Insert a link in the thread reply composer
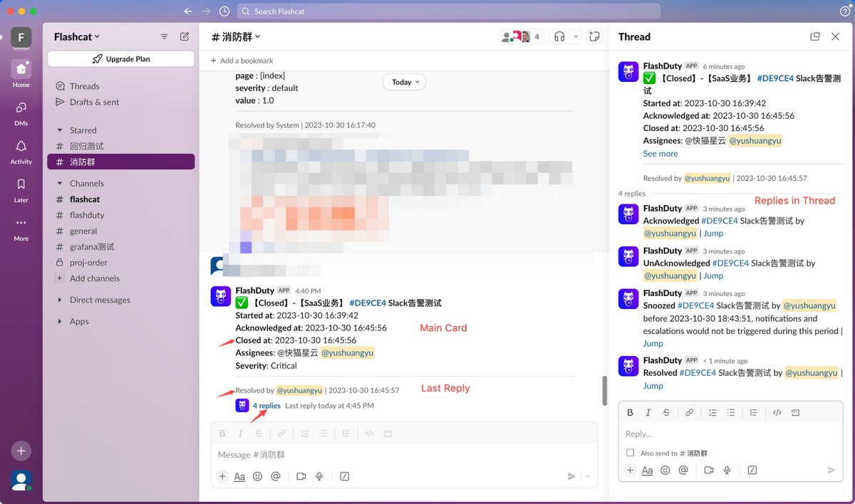Screen dimensions: 855x504 690,412
